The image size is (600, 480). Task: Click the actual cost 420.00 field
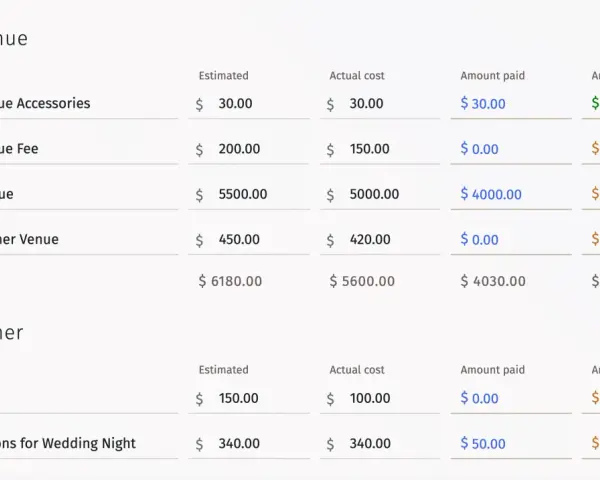click(x=380, y=240)
